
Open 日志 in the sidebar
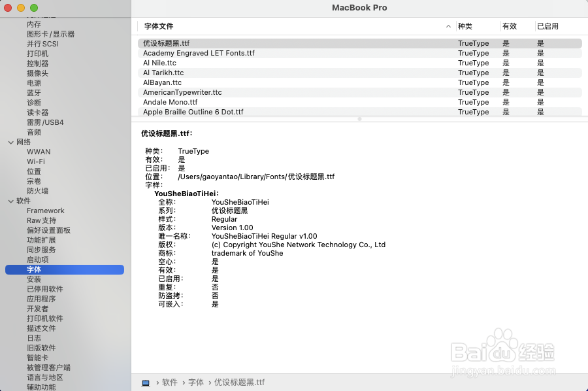click(x=34, y=338)
